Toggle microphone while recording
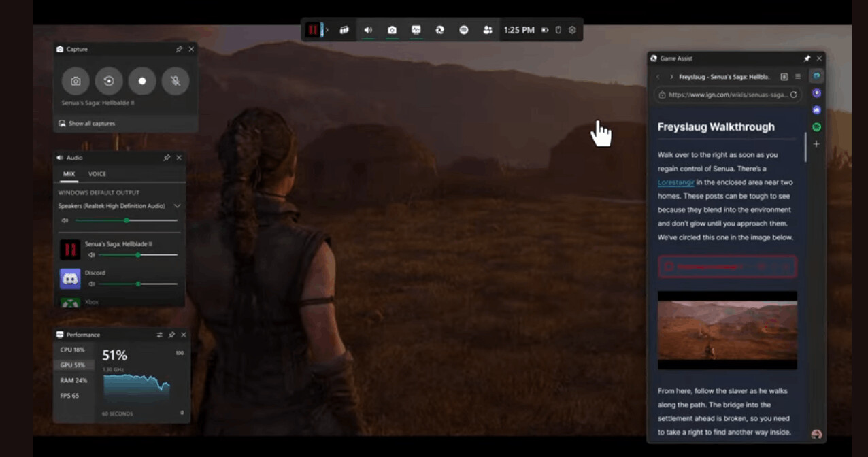Screen dimensions: 868x457 (176, 81)
